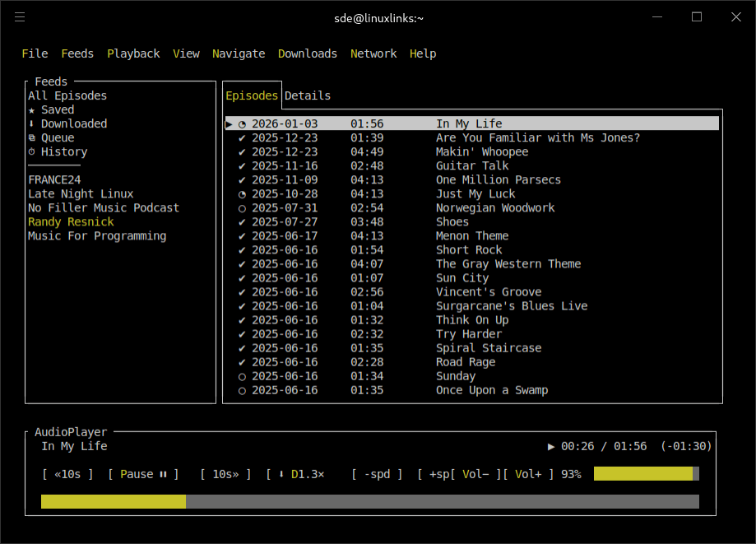Skip back with the «10s button
The width and height of the screenshot is (756, 544).
67,474
